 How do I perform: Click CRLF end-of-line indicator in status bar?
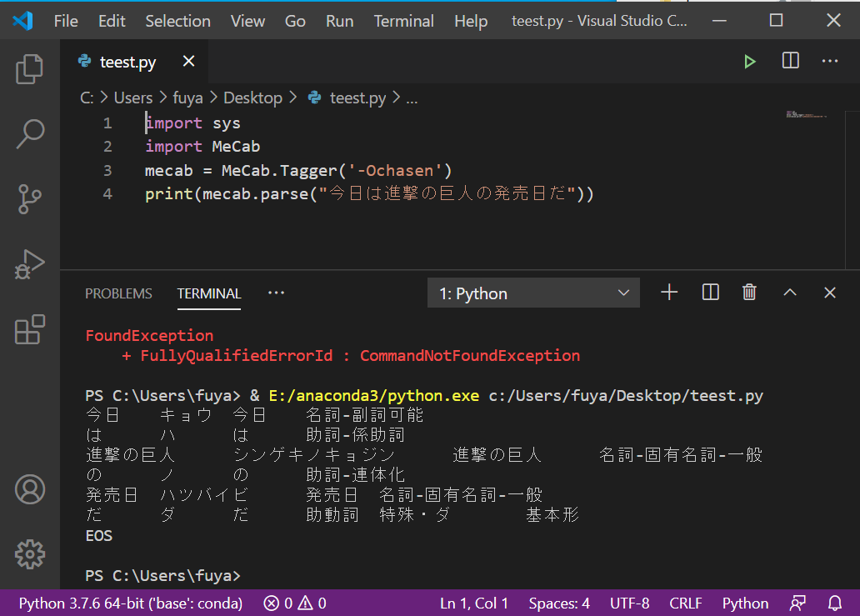(x=685, y=603)
